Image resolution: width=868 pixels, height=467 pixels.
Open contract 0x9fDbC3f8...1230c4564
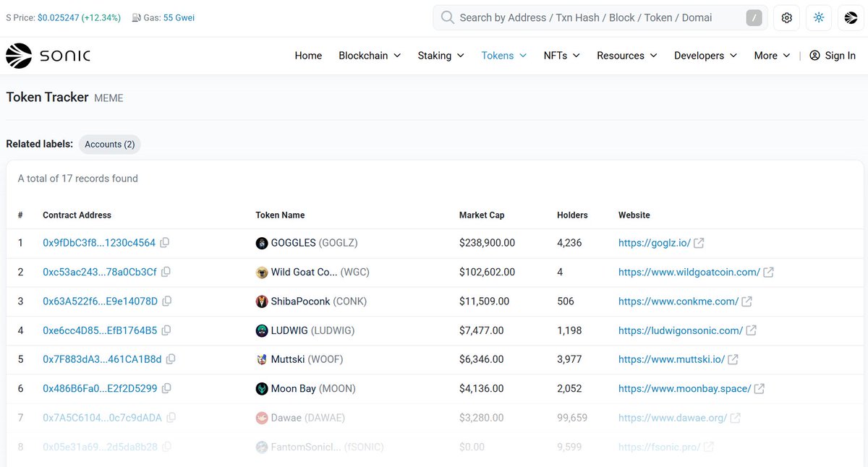pyautogui.click(x=99, y=243)
